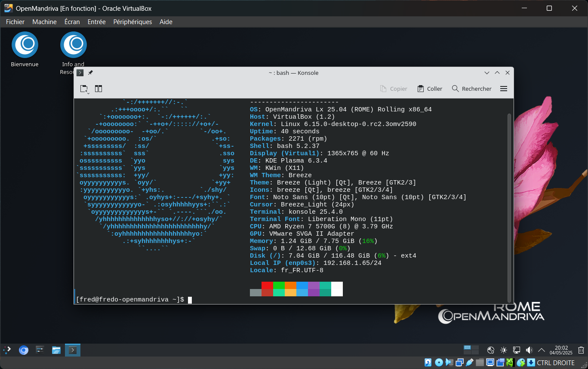
Task: Click the VirtualBox audio status icon
Action: [449, 363]
